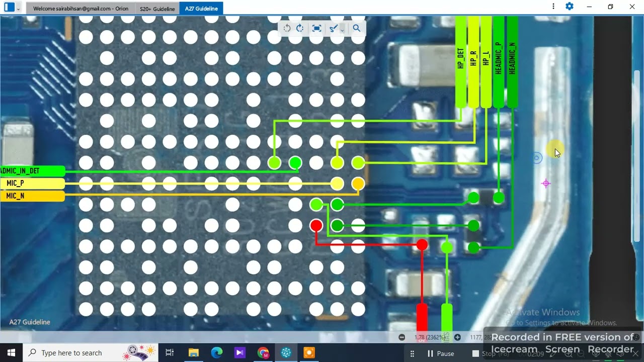Open the three-dot more options menu
This screenshot has width=644, height=362.
(x=553, y=7)
